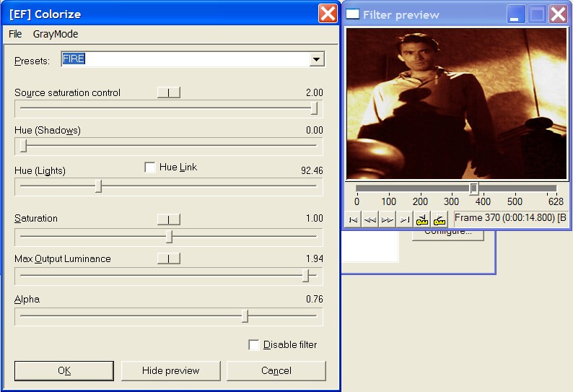Click the 0.00 Hue Shadows value

point(314,131)
